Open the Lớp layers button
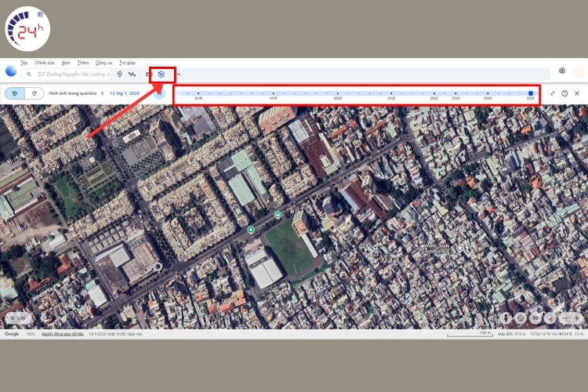The height and width of the screenshot is (392, 588). point(18,318)
